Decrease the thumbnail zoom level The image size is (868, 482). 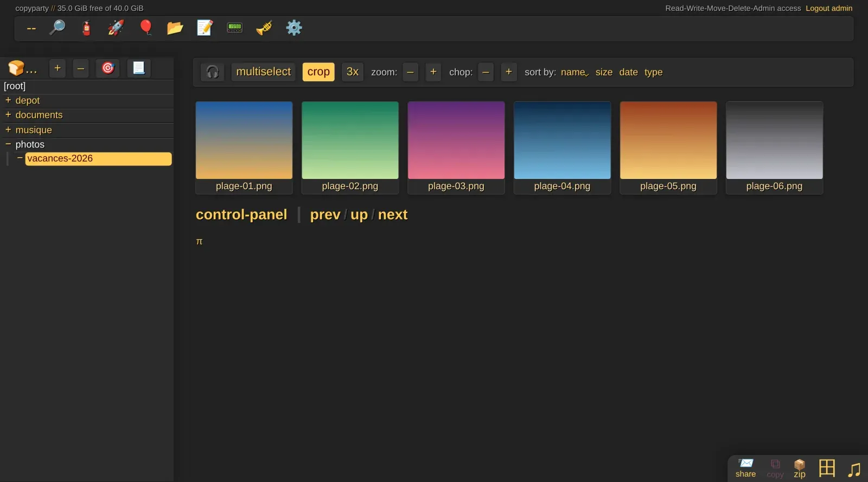click(411, 72)
